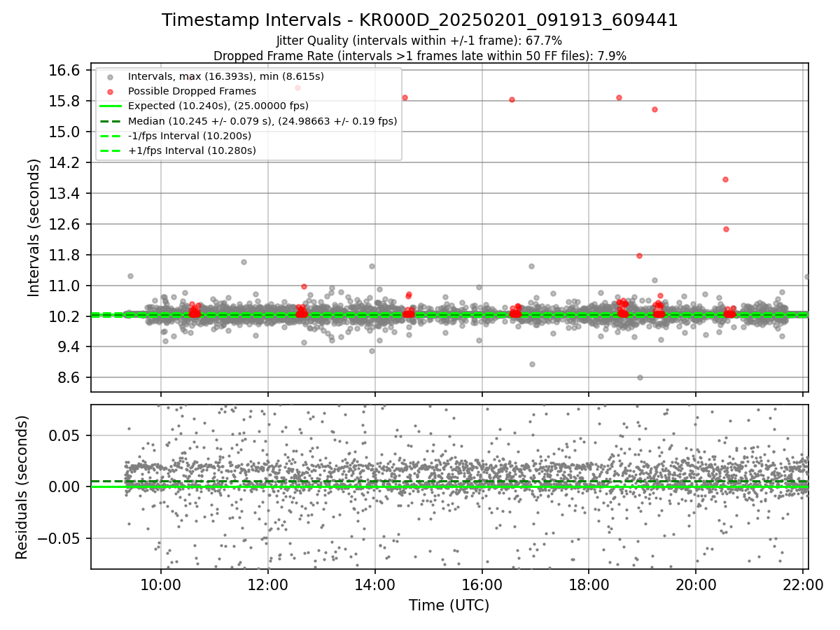Click y-axis tick label 8.6
840x630 pixels.
coord(68,378)
